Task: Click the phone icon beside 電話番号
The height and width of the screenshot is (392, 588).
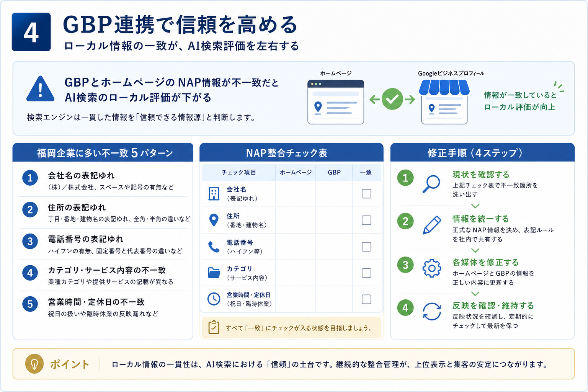Action: 214,247
